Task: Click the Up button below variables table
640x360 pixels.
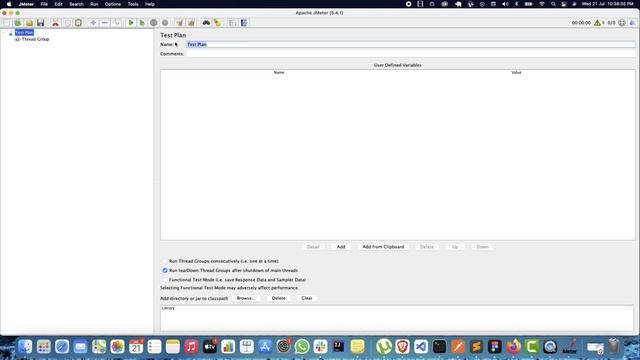Action: coord(455,247)
